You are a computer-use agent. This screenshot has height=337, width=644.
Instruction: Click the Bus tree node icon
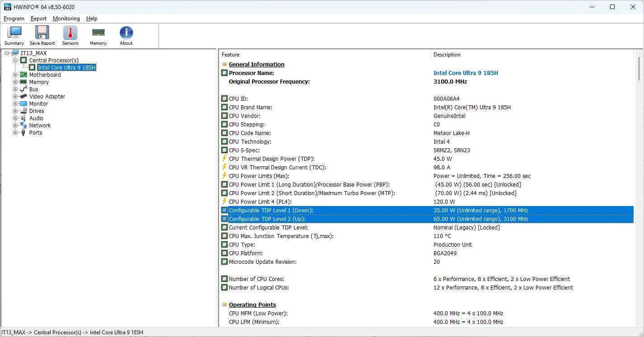(24, 89)
